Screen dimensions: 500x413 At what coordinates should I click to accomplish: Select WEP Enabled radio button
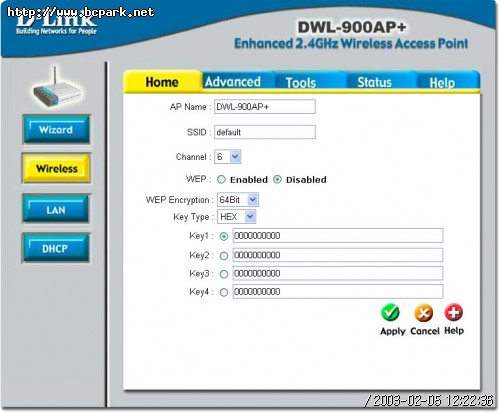coord(221,179)
